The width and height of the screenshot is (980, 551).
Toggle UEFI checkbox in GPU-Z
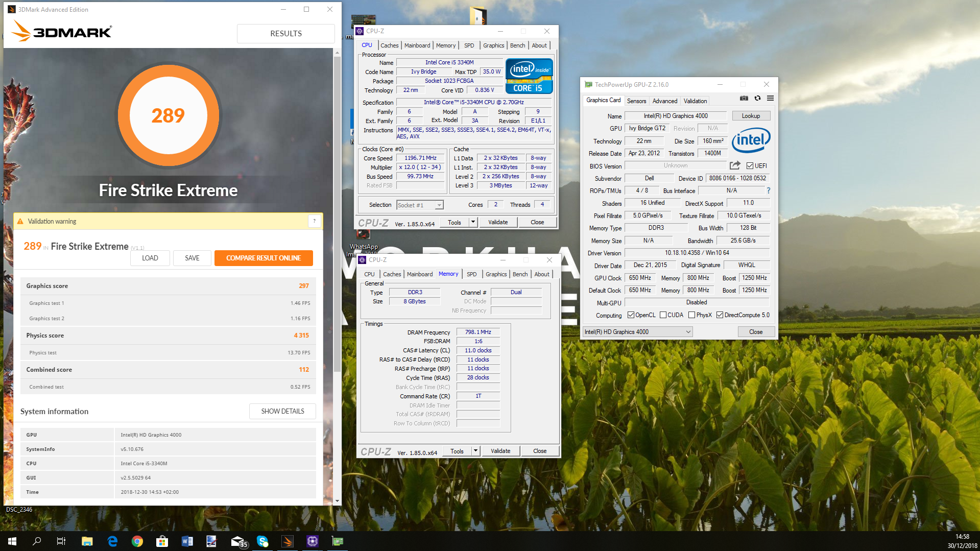[750, 165]
